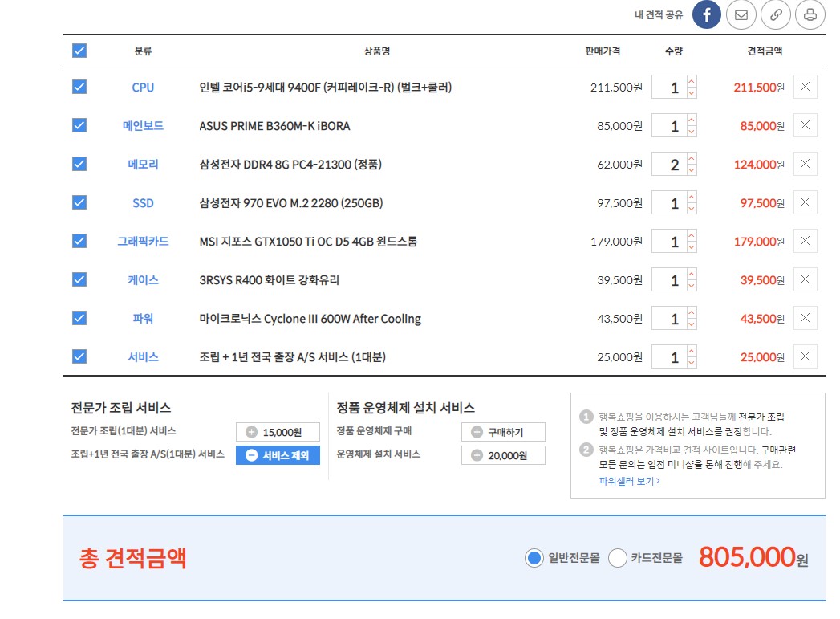Screen dimensions: 840x619
Task: Click the 구매하기 button for the OS
Action: coord(503,432)
